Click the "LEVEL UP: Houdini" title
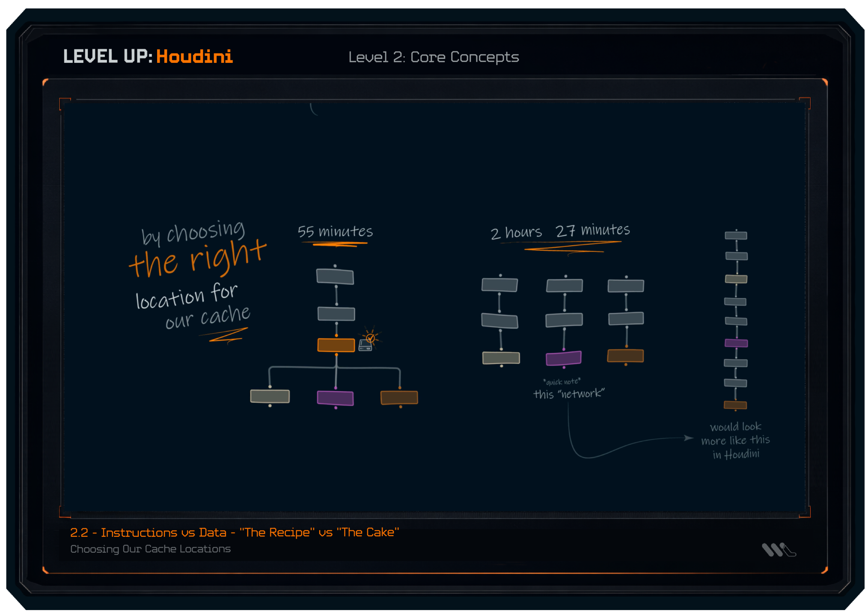 (x=148, y=56)
